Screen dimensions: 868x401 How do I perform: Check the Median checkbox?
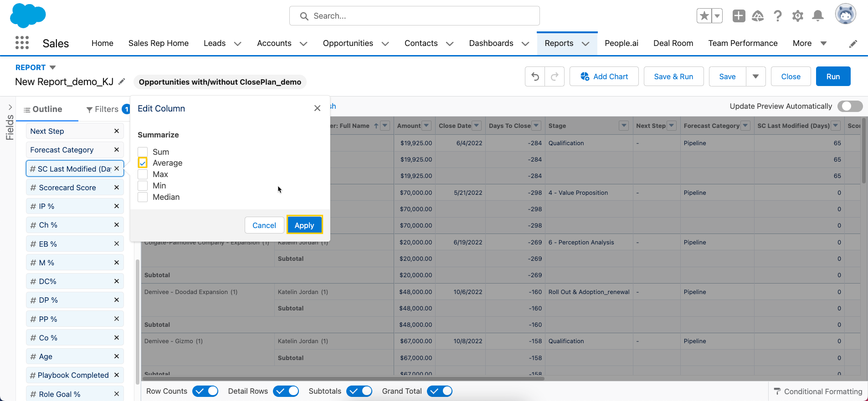tap(143, 197)
